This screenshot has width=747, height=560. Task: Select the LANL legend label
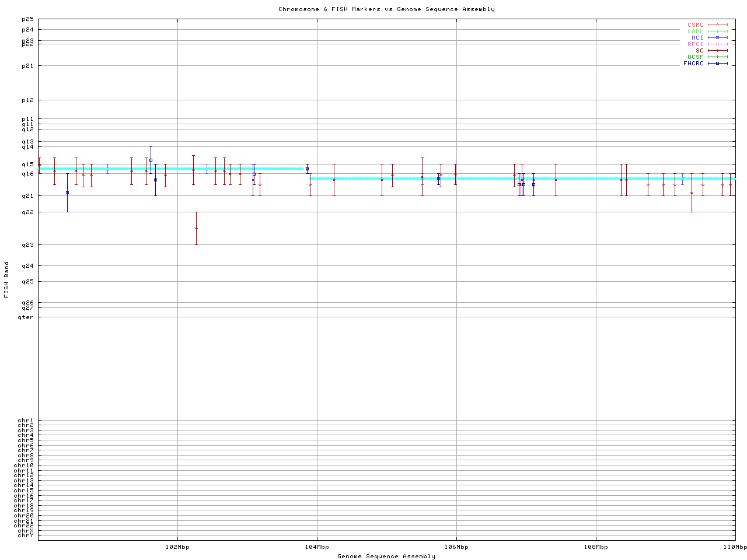pos(695,32)
